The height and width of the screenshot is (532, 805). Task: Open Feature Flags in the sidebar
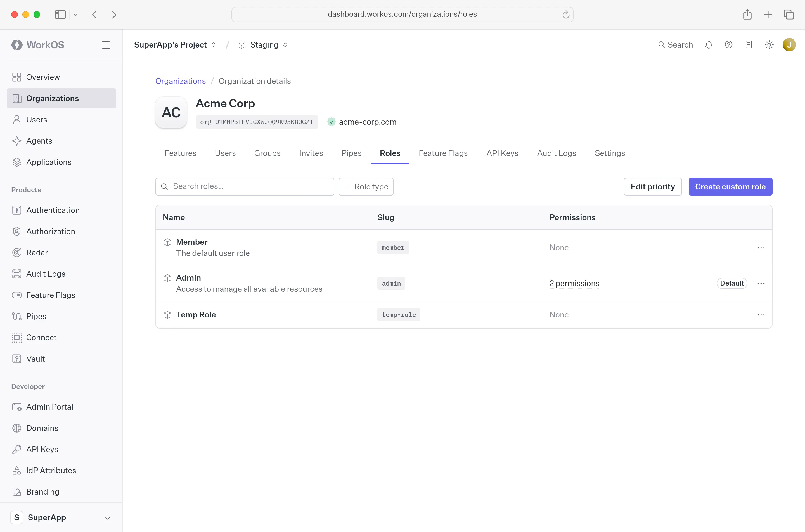(61, 295)
